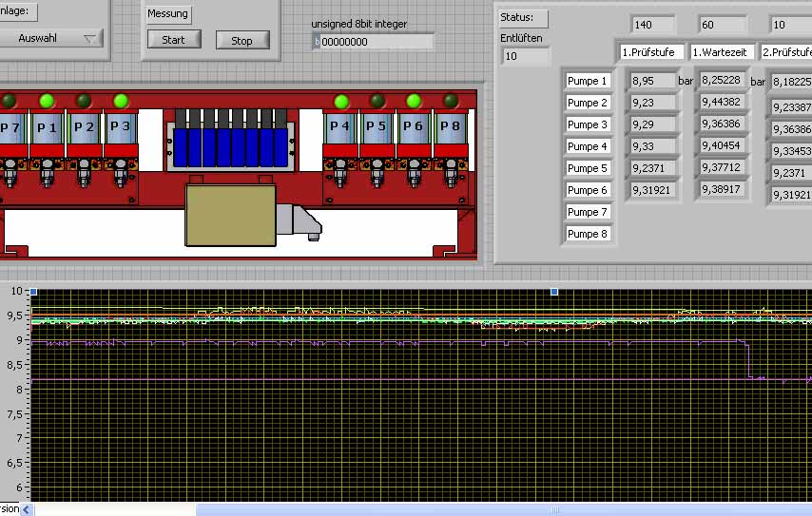This screenshot has width=812, height=516.
Task: Click the blue valve block graphic
Action: tap(232, 147)
